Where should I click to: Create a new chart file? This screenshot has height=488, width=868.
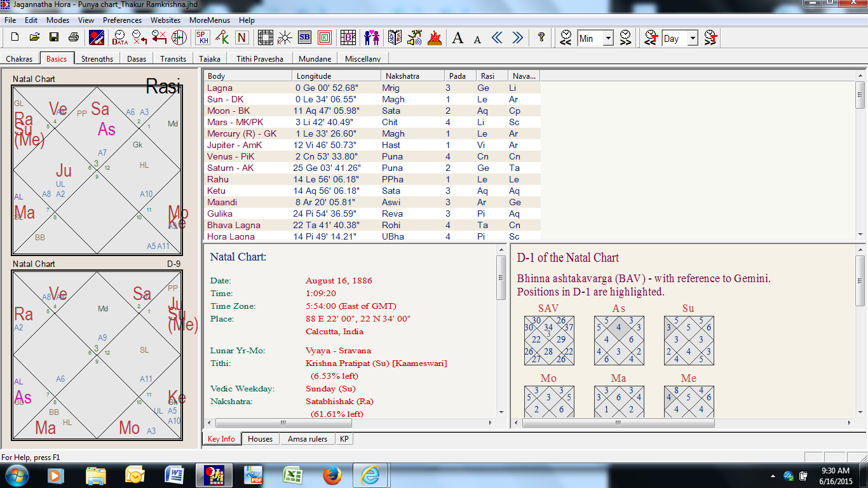[x=14, y=37]
